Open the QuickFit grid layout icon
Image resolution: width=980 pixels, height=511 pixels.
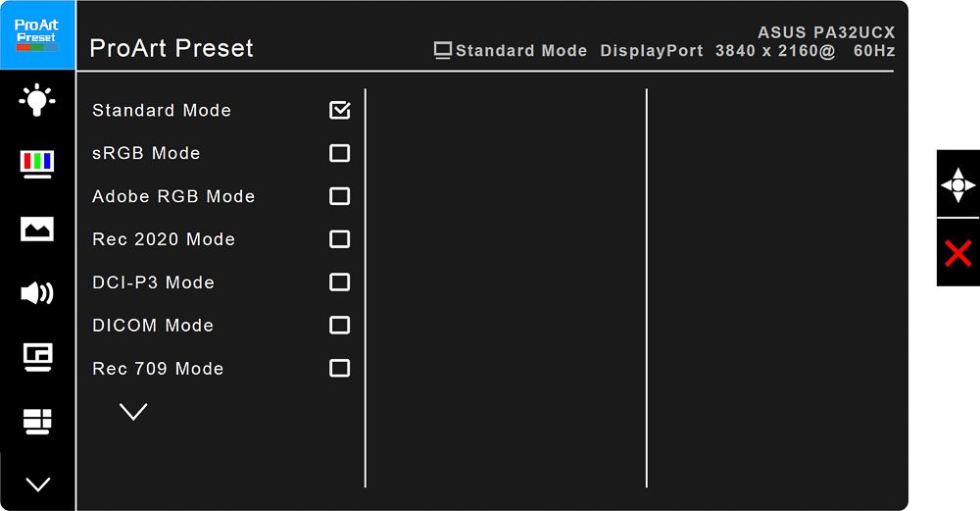[37, 422]
